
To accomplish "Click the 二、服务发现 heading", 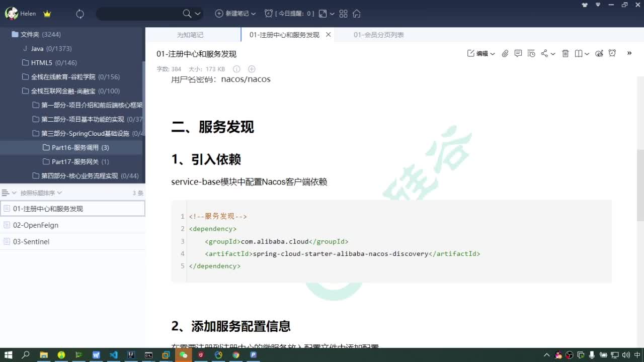I will pos(212,127).
